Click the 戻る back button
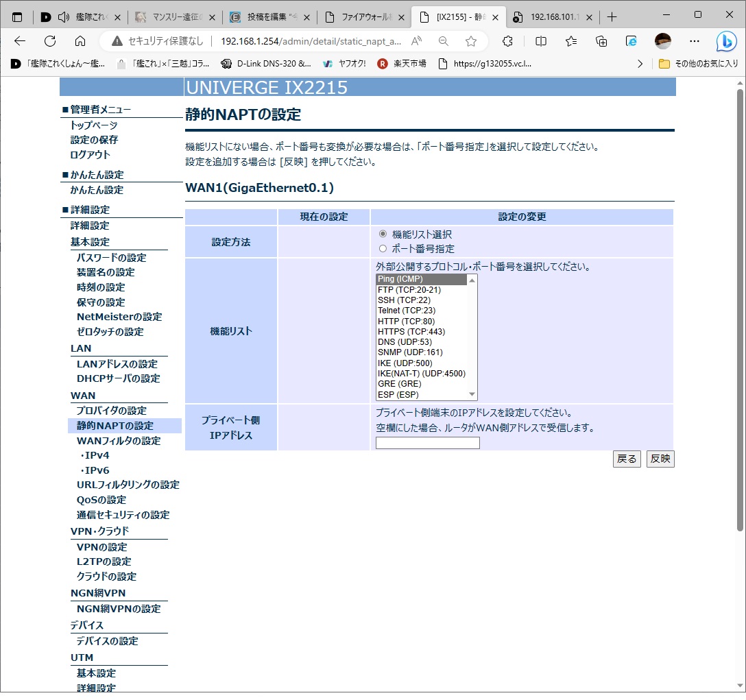The image size is (746, 700). click(627, 459)
